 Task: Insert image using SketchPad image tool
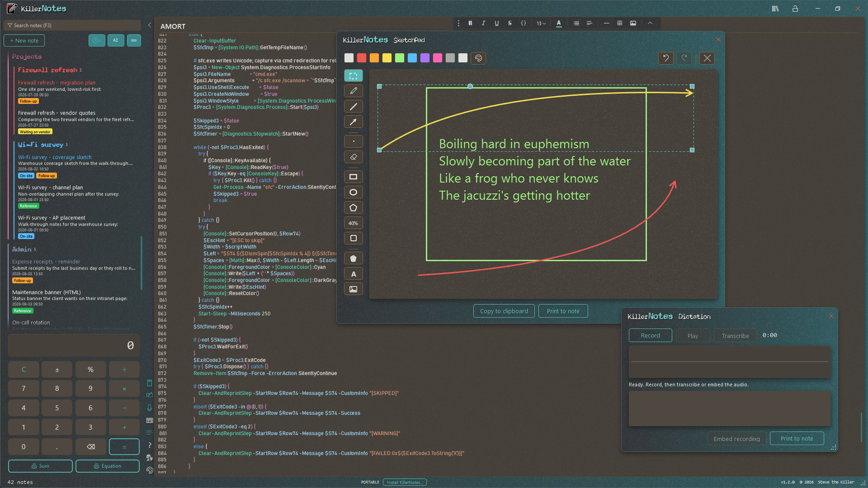[354, 289]
